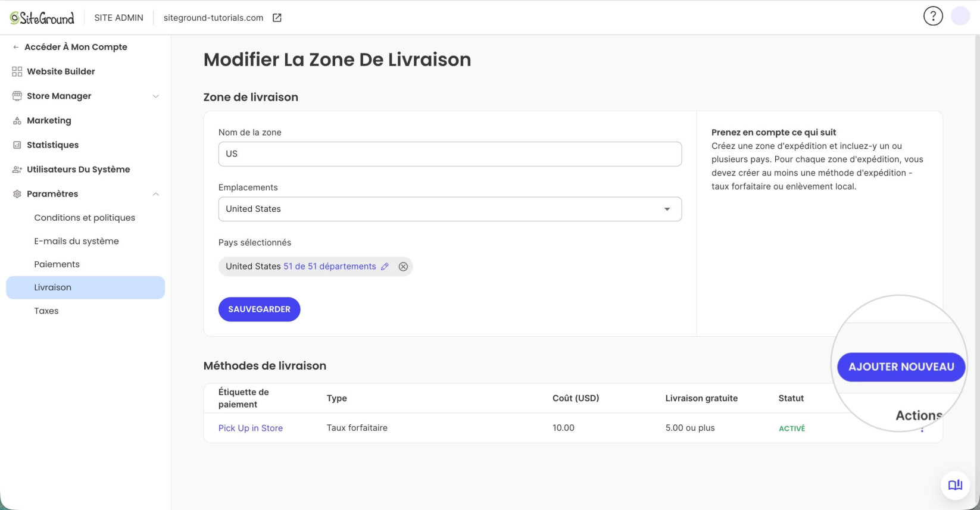Click the Utilisateurs Du Système users icon
The width and height of the screenshot is (980, 510).
tap(17, 170)
